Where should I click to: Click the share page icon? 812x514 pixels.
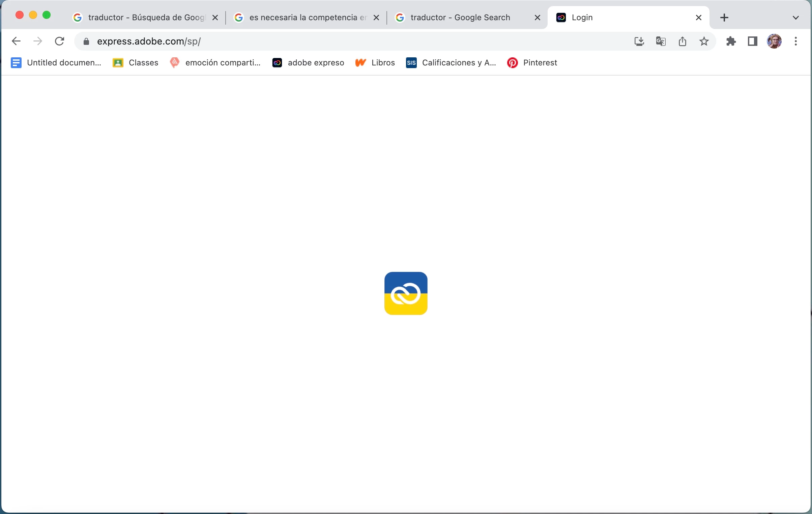[682, 41]
